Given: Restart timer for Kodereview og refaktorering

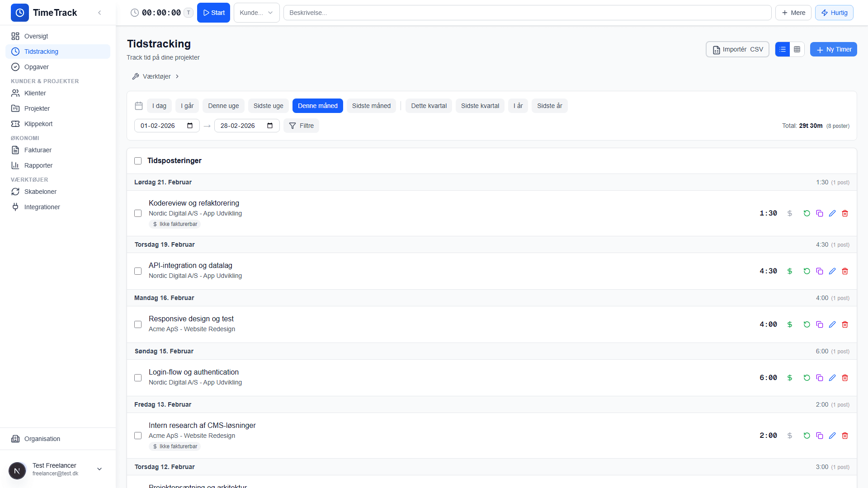Looking at the screenshot, I should click(807, 213).
